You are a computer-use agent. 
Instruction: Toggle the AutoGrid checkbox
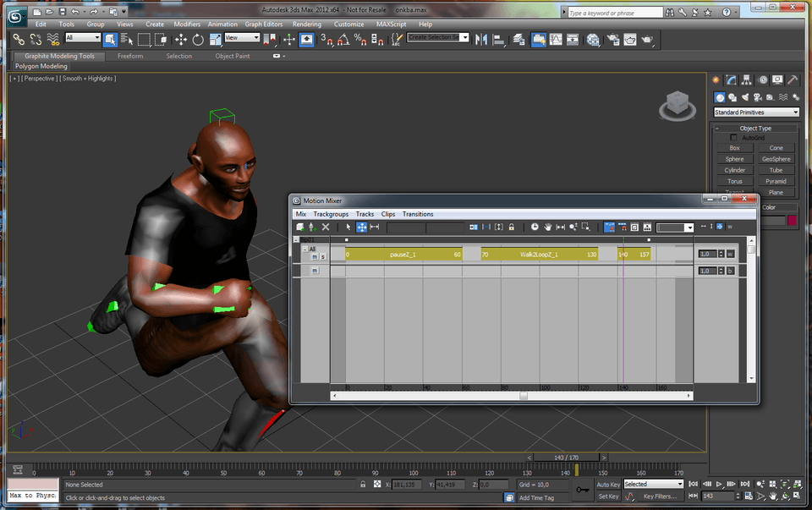733,137
